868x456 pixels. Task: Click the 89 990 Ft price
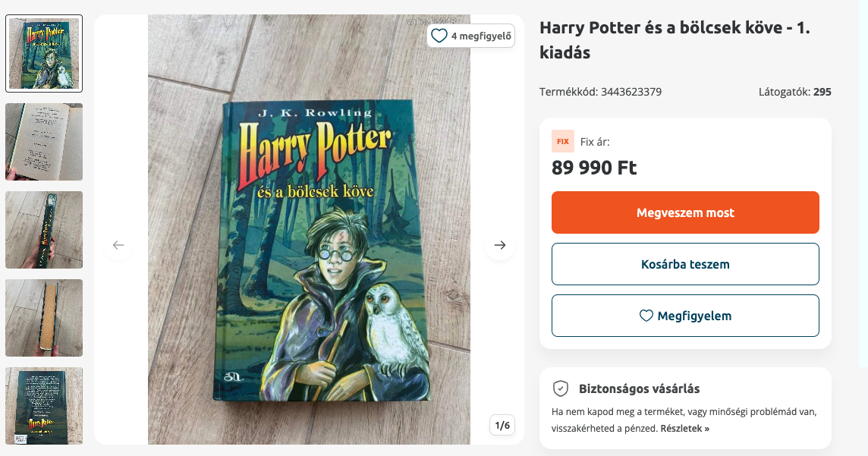(x=594, y=168)
